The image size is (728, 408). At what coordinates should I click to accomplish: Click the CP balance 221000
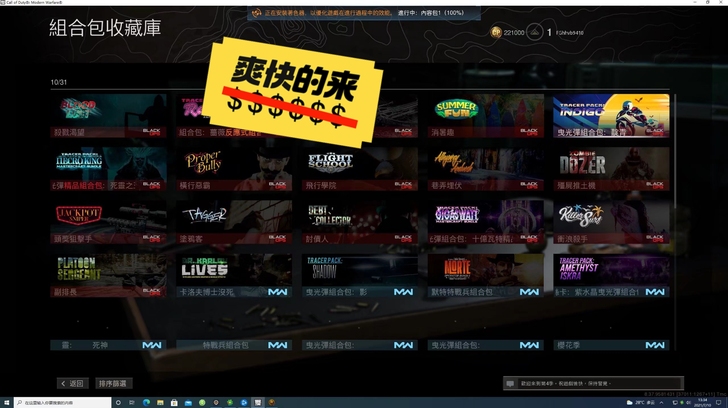(x=514, y=33)
